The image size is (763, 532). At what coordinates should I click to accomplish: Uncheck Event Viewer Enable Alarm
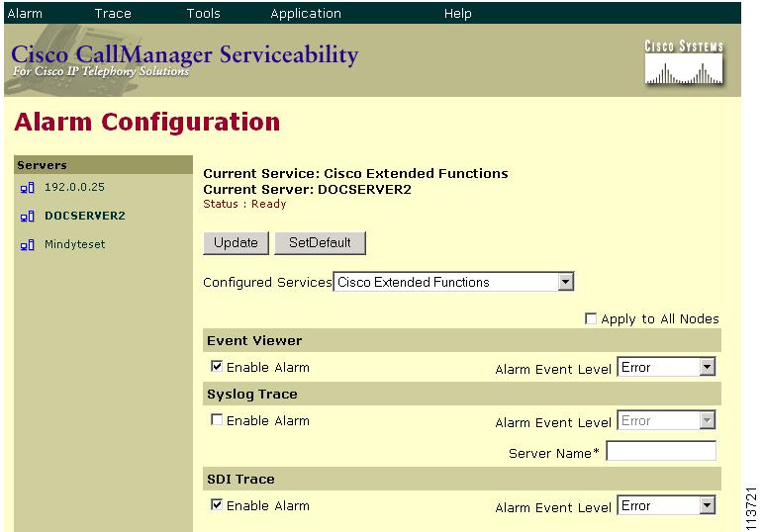217,366
